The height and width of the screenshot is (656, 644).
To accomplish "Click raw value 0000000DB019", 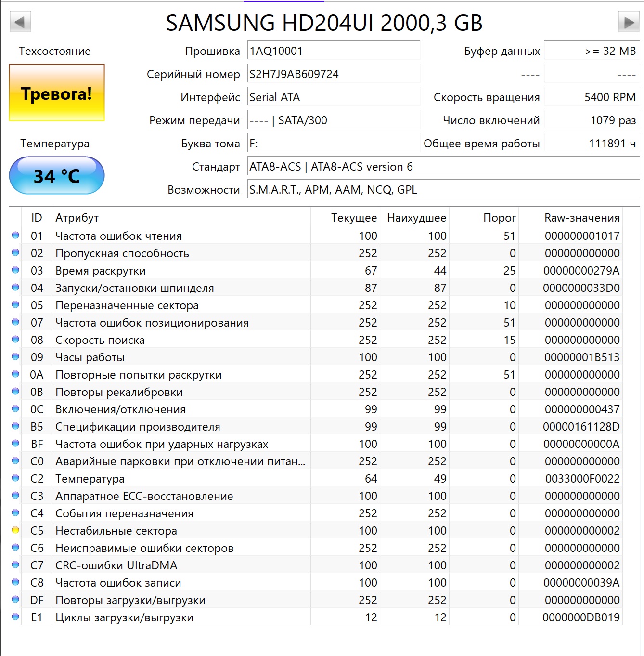I will pyautogui.click(x=581, y=617).
